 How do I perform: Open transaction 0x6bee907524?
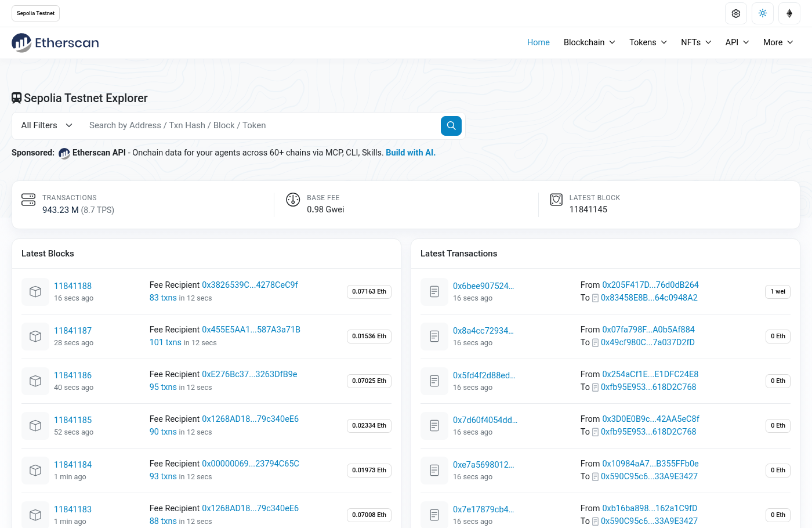483,286
